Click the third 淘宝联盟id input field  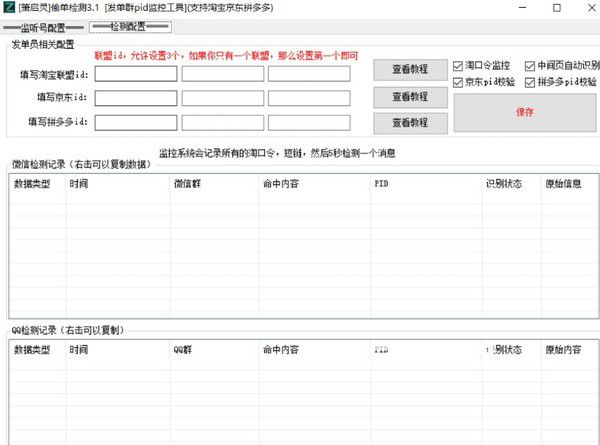[x=309, y=74]
